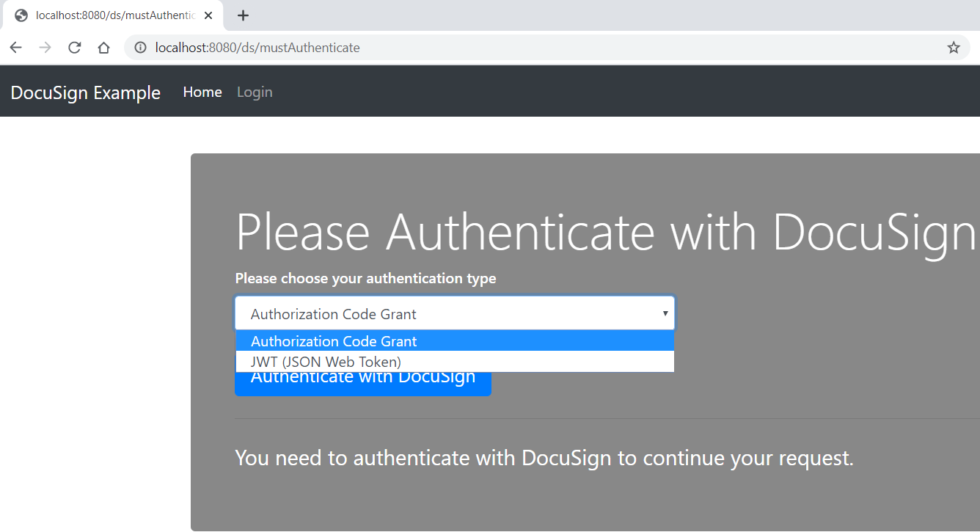Open the Home navigation menu item
The height and width of the screenshot is (532, 980).
pyautogui.click(x=202, y=92)
